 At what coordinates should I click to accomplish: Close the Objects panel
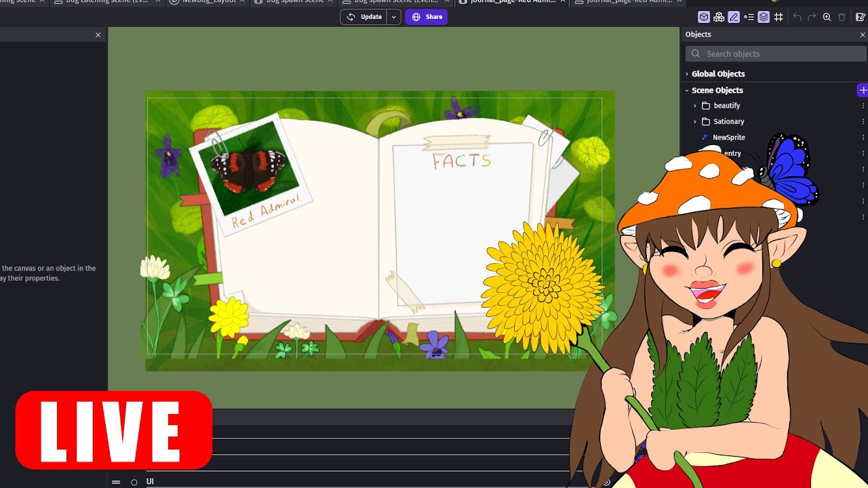863,35
